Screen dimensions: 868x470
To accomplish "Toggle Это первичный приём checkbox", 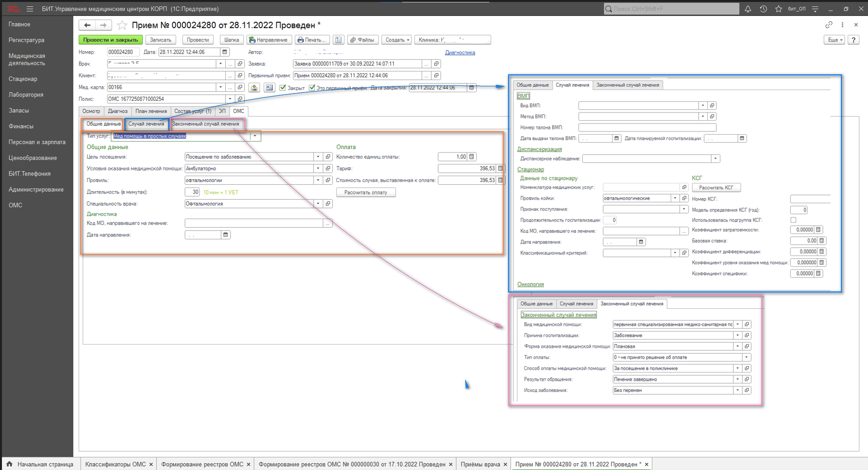I will [x=312, y=87].
